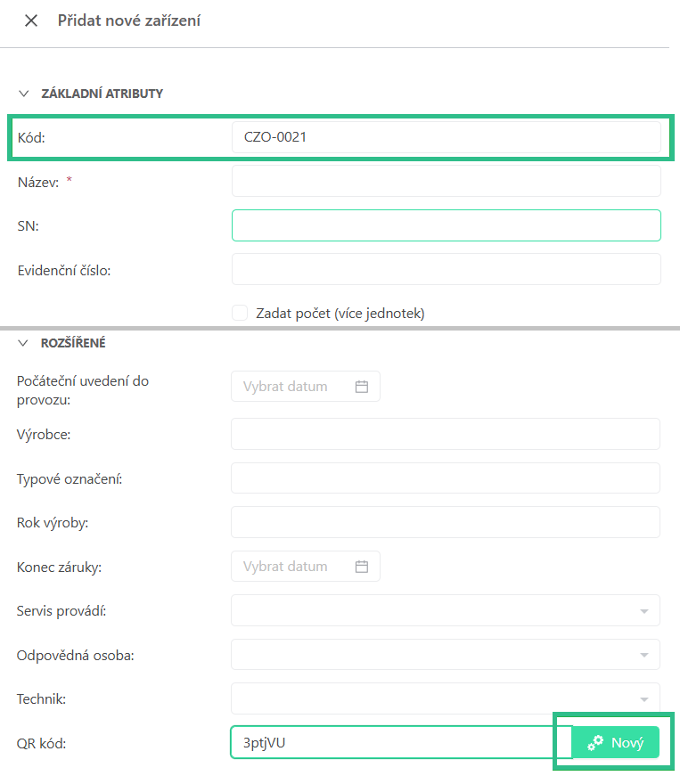Click the Typové označení field
The image size is (680, 784).
(x=446, y=478)
